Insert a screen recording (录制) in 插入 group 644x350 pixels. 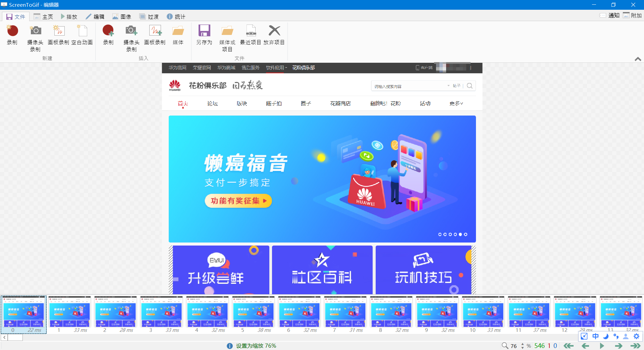[108, 35]
